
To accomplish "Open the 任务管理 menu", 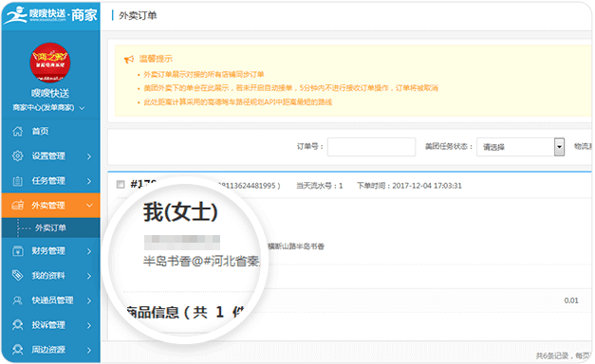I will point(48,181).
